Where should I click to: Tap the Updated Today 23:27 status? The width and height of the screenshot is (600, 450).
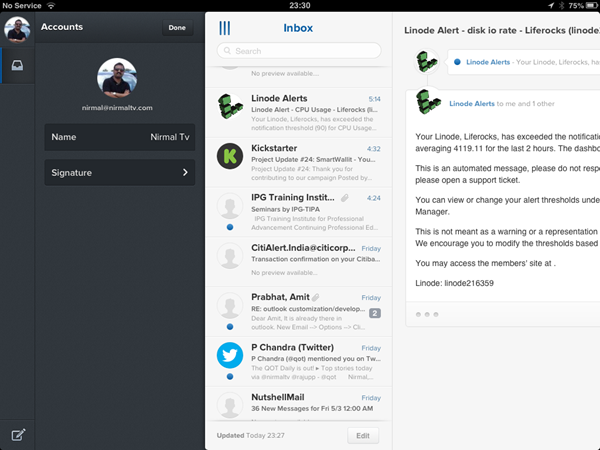(x=251, y=435)
